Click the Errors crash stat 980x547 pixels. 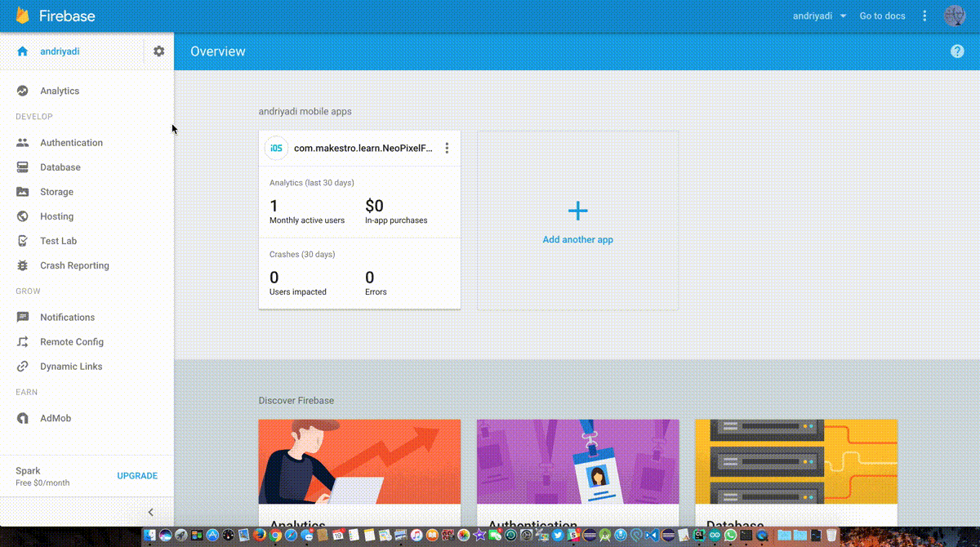(376, 283)
